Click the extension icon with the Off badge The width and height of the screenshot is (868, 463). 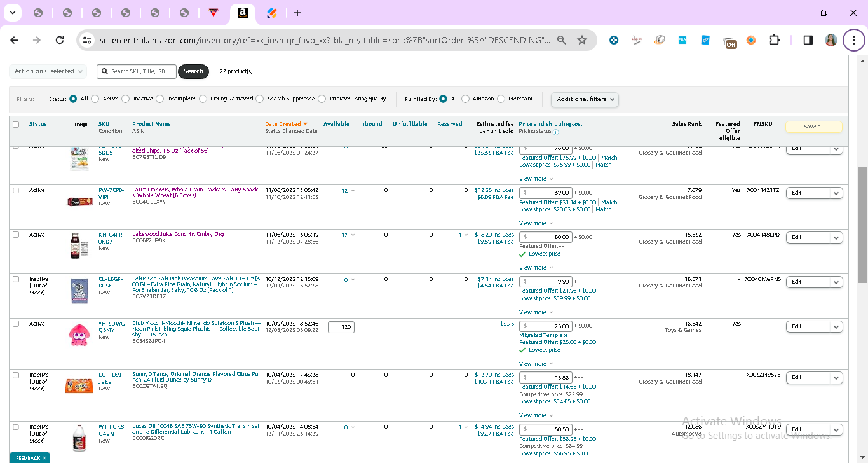729,41
